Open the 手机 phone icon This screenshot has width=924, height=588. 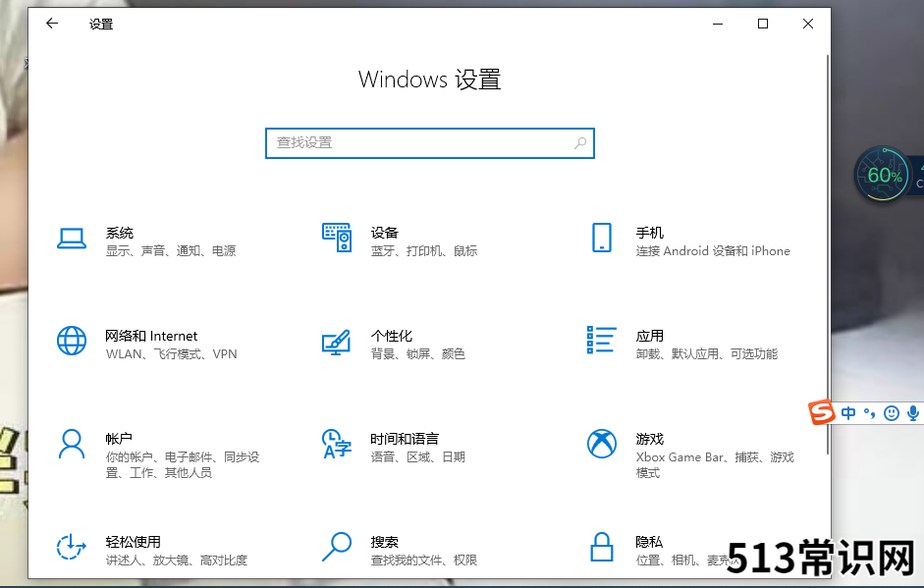(x=602, y=238)
